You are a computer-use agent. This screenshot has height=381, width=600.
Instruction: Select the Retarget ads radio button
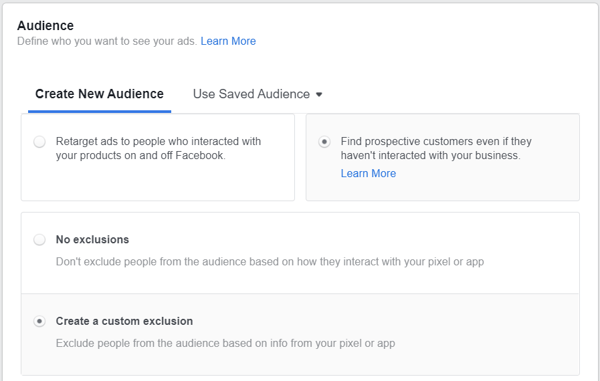tap(39, 142)
